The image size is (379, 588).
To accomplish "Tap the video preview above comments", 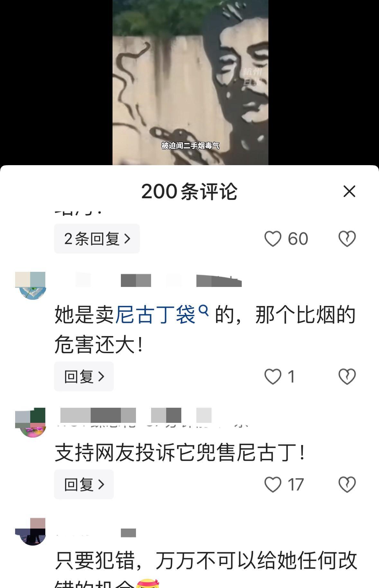I will 190,82.
